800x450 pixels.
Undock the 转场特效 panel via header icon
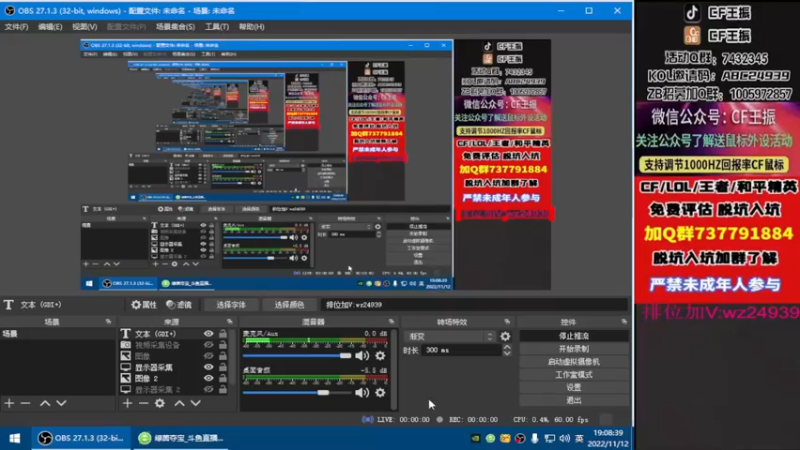tap(507, 322)
